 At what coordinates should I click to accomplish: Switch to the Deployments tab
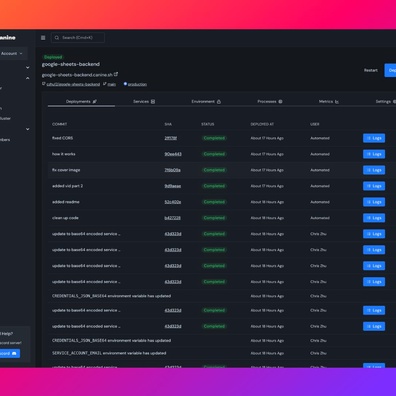click(x=81, y=101)
